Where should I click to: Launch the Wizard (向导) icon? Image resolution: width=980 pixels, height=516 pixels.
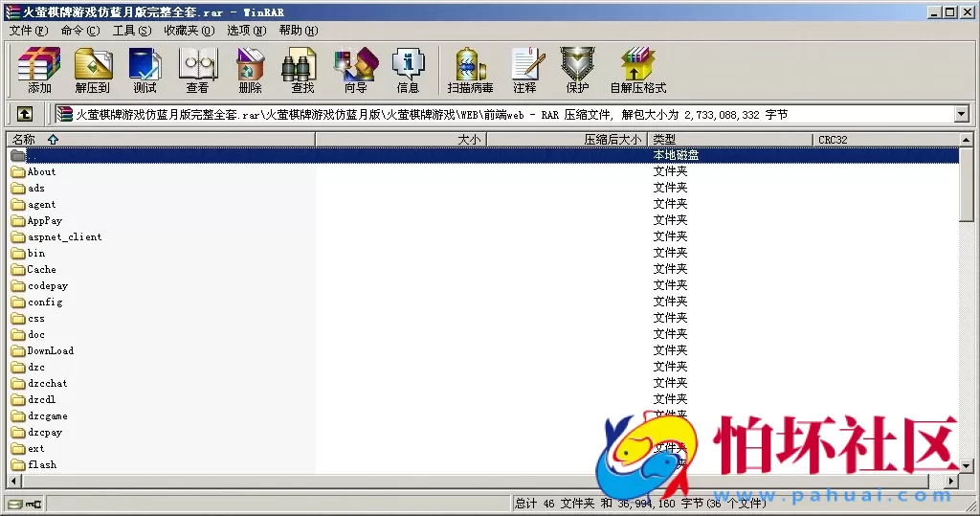(355, 71)
